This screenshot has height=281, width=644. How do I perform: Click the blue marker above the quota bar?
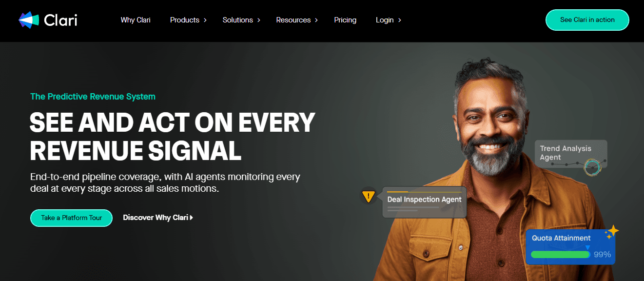[x=587, y=248]
